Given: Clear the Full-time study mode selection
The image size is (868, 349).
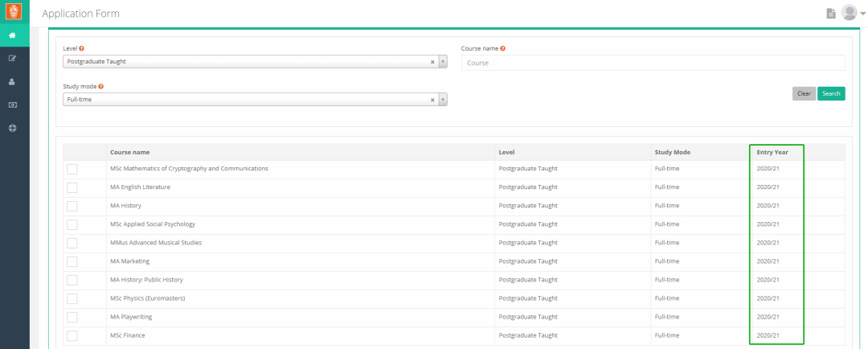Looking at the screenshot, I should 432,100.
